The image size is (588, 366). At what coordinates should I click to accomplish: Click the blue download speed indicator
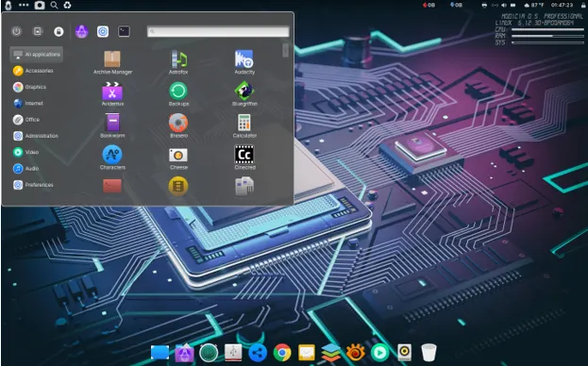point(456,6)
